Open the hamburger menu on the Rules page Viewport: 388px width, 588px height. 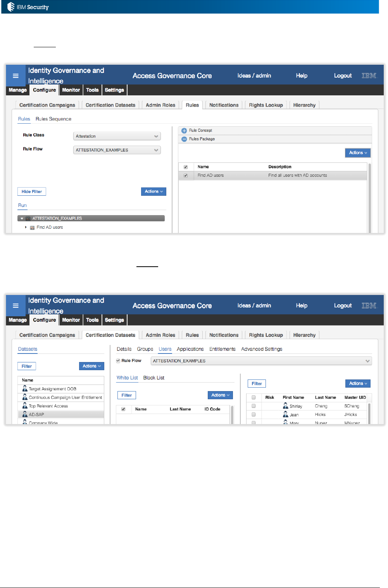coord(16,76)
